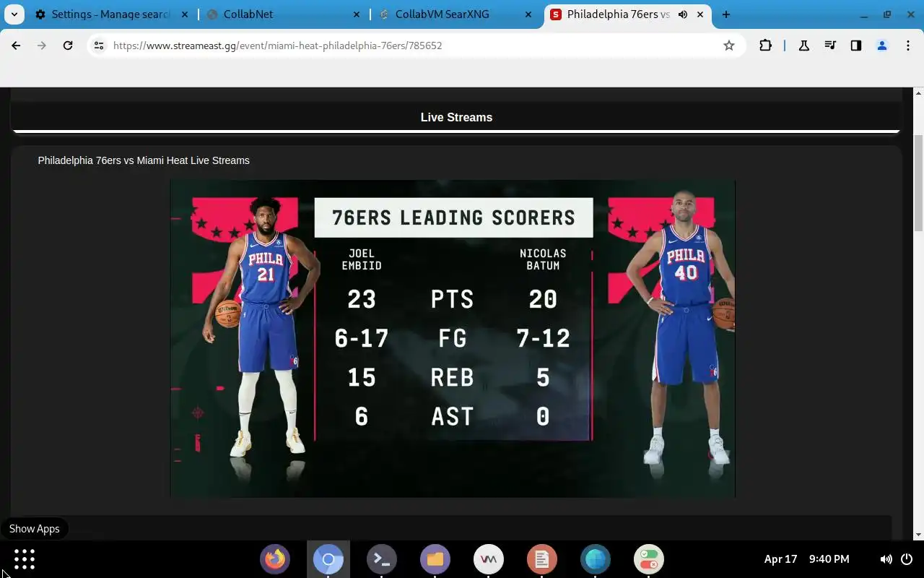The width and height of the screenshot is (924, 578).
Task: Open the Apr 17 9:40 PM clock
Action: pos(806,559)
